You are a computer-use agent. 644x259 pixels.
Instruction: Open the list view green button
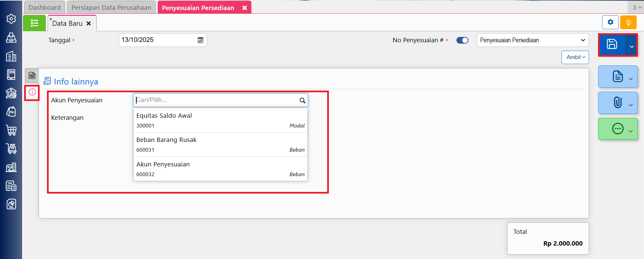click(34, 23)
